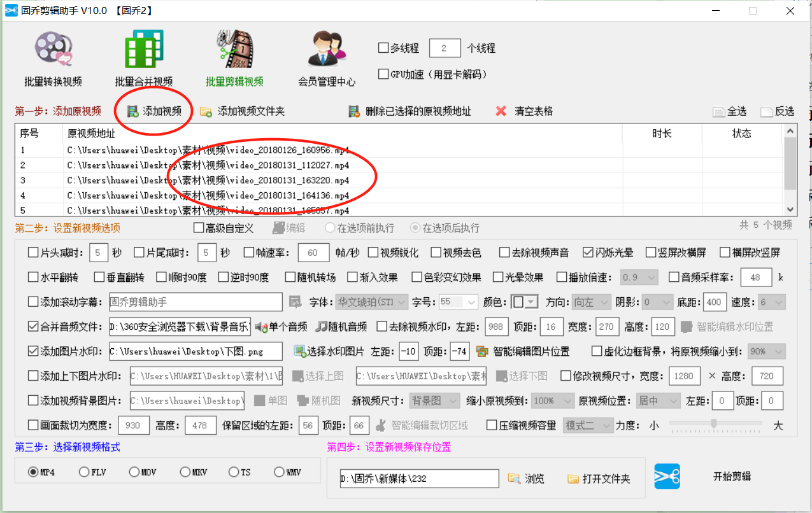The width and height of the screenshot is (812, 513).
Task: Open the 原视频位置 居中 position dropdown
Action: click(657, 400)
